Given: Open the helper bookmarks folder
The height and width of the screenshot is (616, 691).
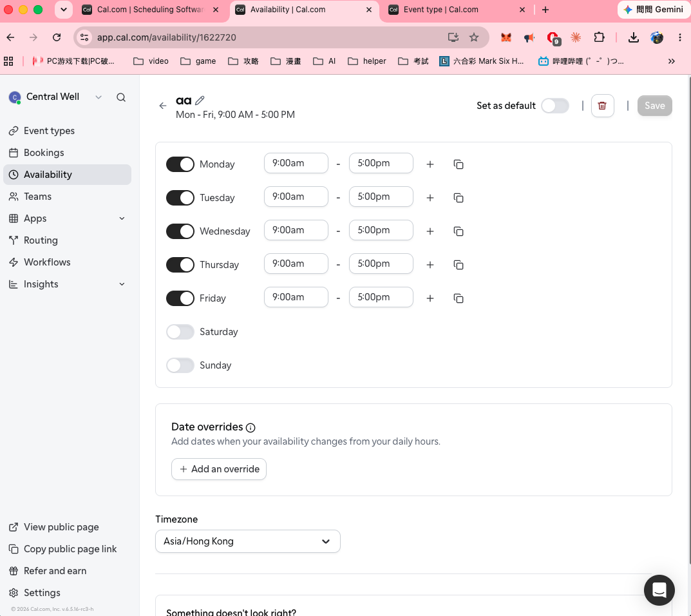Looking at the screenshot, I should (366, 61).
